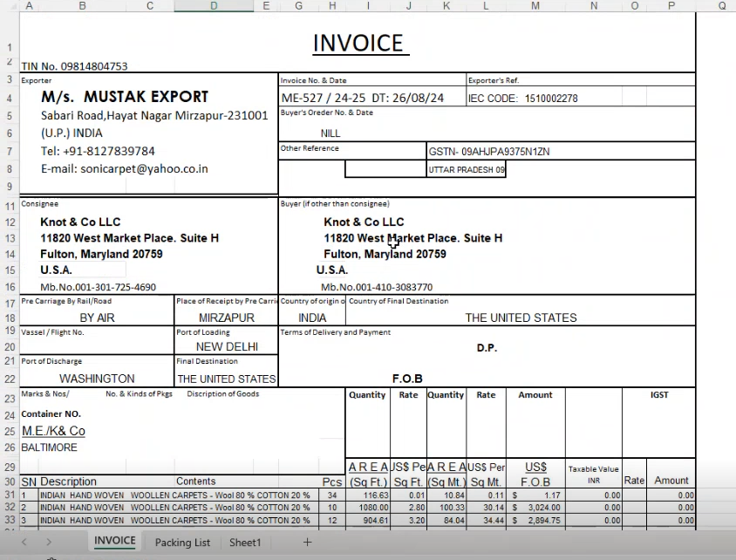The image size is (736, 560).
Task: Click the next sheet navigation arrow
Action: (49, 542)
